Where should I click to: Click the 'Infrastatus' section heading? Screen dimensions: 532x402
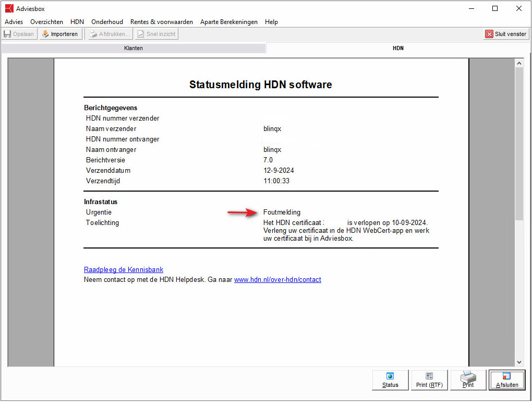(x=101, y=202)
